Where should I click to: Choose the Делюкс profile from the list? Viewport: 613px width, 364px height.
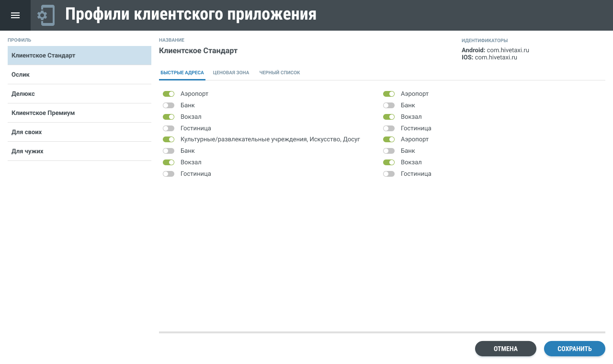79,94
